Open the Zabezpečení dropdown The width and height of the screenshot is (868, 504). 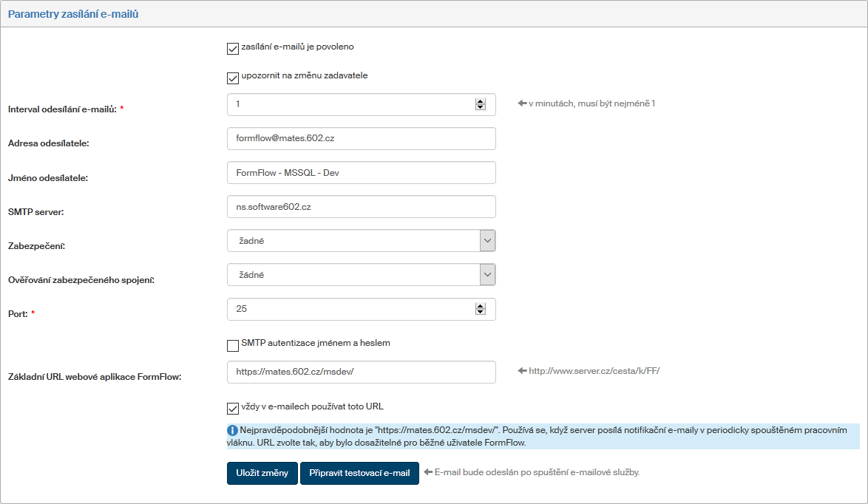click(x=361, y=241)
